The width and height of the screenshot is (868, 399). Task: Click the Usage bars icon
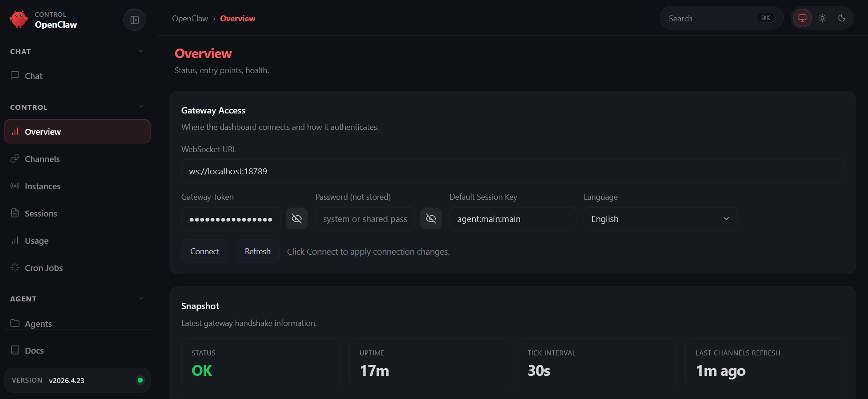15,240
